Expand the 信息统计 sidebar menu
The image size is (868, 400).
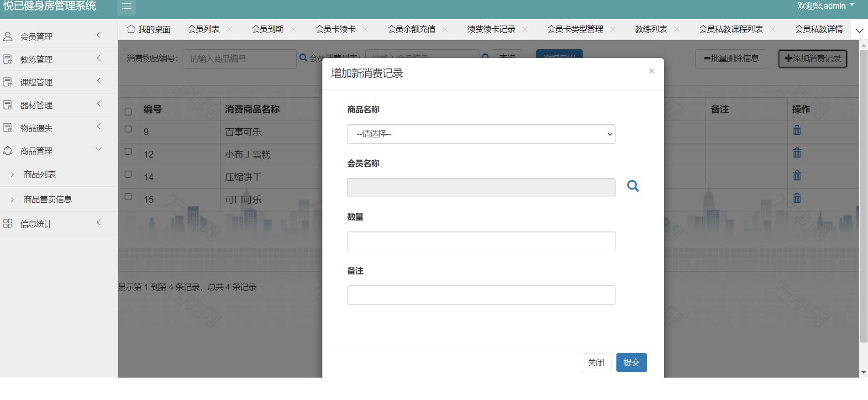(x=99, y=222)
